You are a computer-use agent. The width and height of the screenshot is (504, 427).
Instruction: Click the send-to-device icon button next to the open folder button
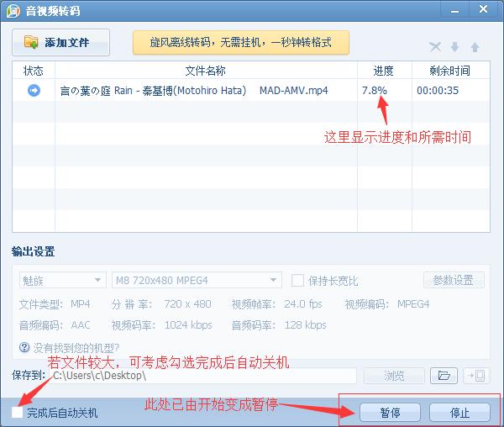click(476, 376)
